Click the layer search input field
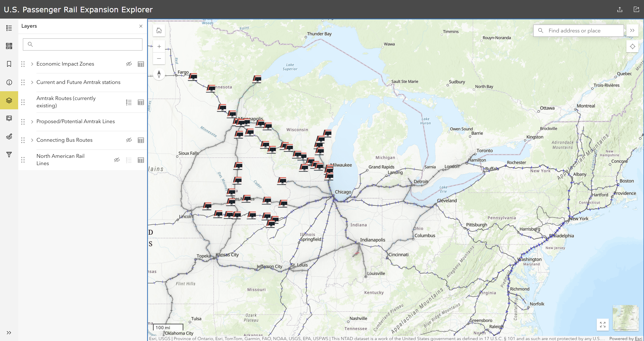This screenshot has height=341, width=644. coord(83,44)
